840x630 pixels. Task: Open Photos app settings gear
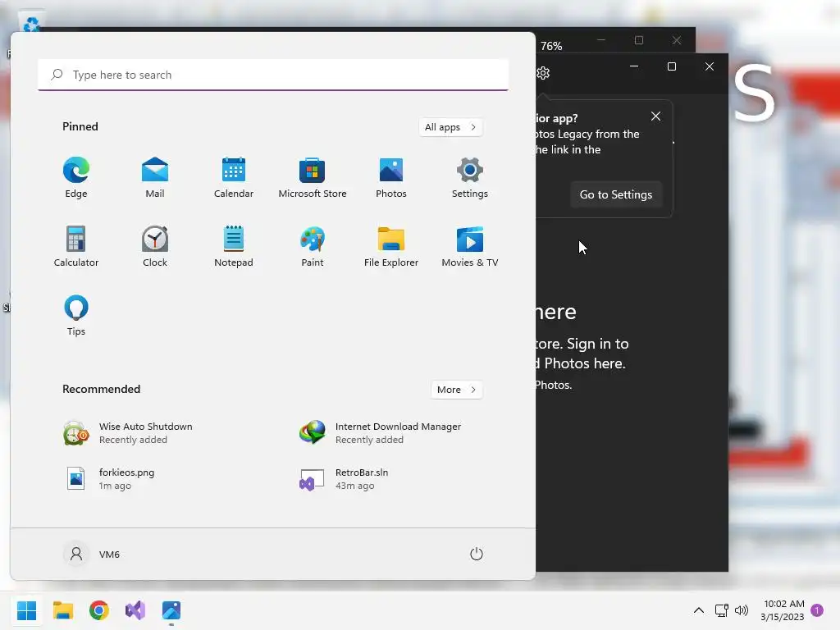coord(543,73)
